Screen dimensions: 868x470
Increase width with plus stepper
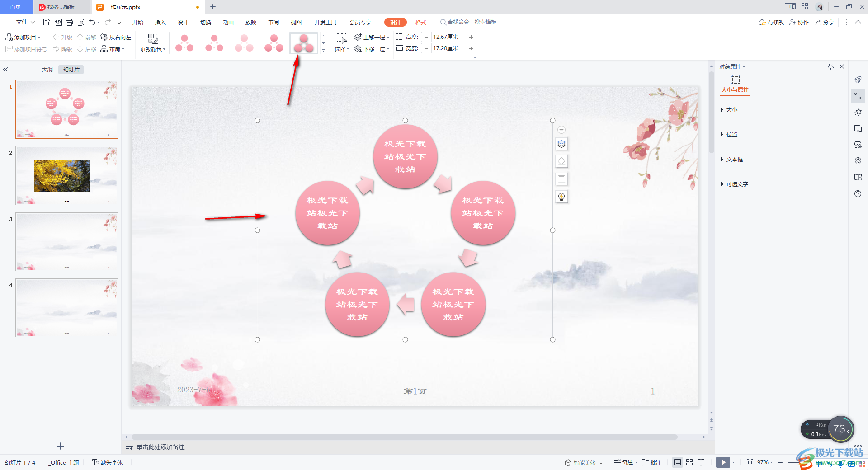[x=471, y=48]
